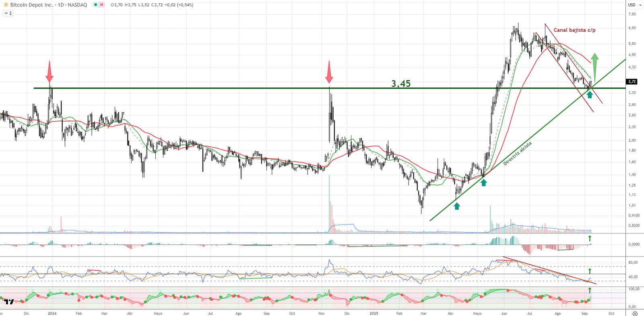The image size is (644, 316).
Task: Select the teal up arrow below May 2025 candles
Action: (484, 182)
